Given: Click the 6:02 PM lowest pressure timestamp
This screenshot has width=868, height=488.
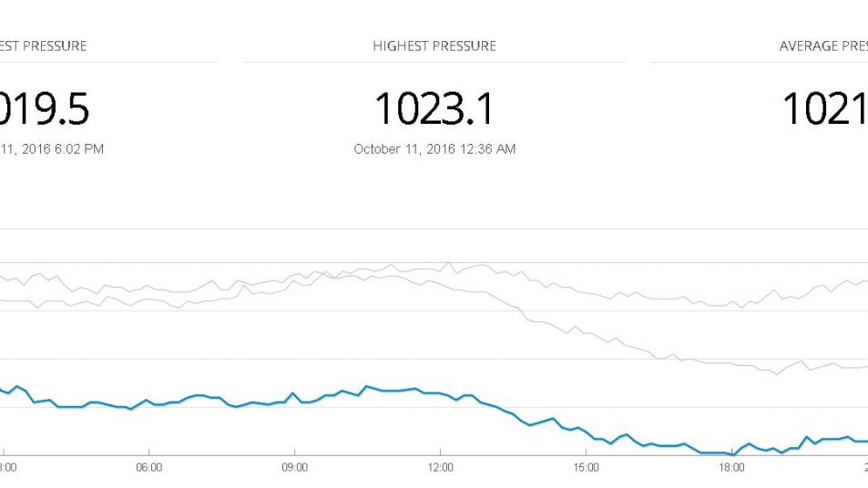Looking at the screenshot, I should pos(51,148).
